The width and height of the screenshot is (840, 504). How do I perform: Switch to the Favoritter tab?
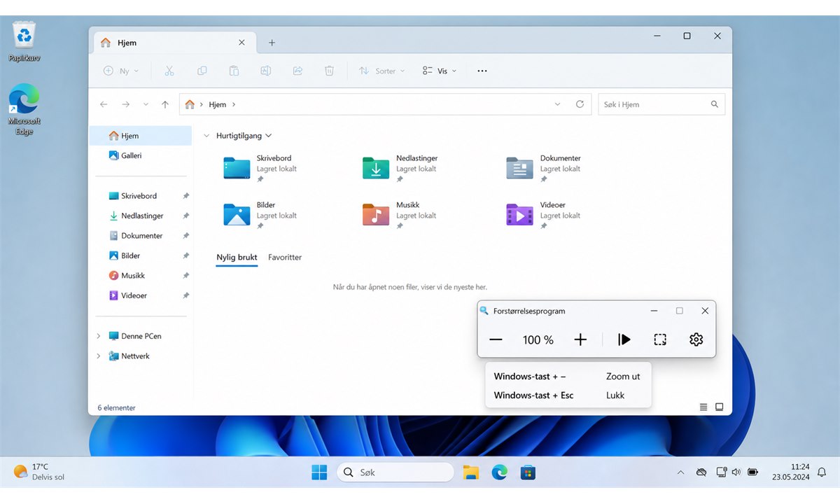click(x=285, y=257)
